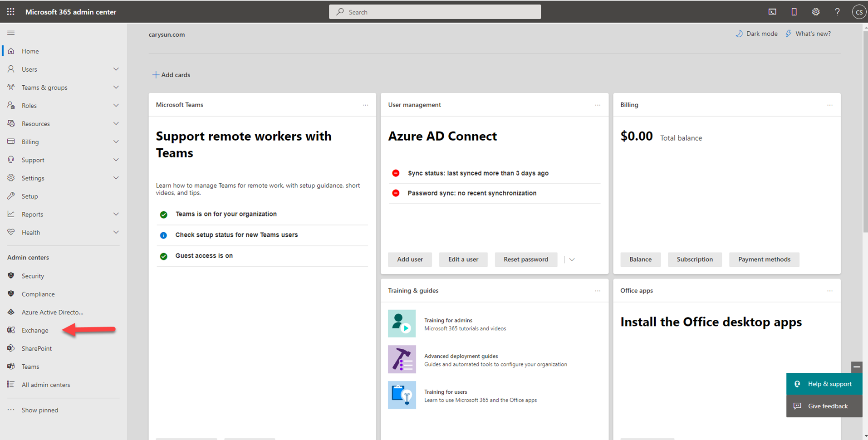Open Billing card more options
Viewport: 868px width, 440px height.
pyautogui.click(x=830, y=105)
